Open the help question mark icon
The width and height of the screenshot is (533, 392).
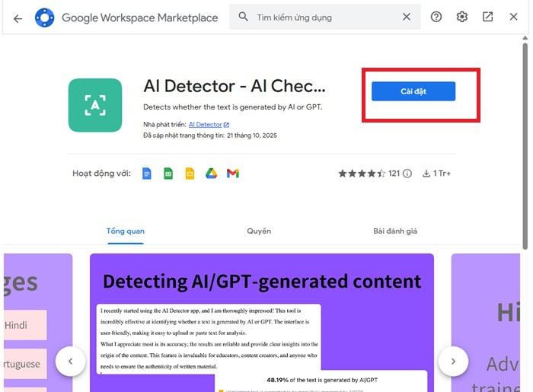click(x=436, y=17)
